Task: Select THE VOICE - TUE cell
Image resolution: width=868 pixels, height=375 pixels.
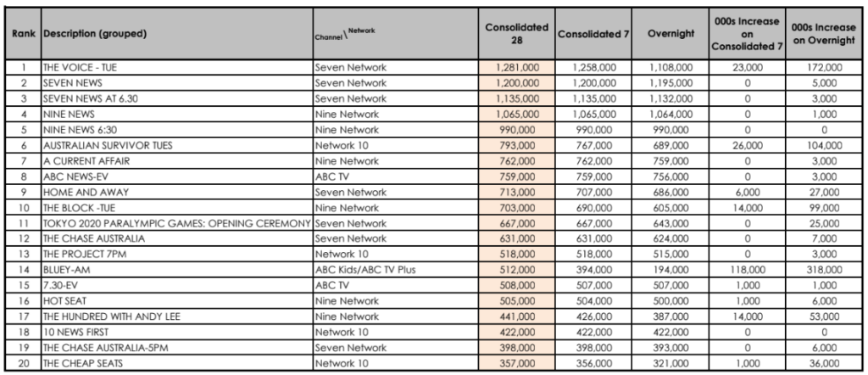Action: point(176,68)
